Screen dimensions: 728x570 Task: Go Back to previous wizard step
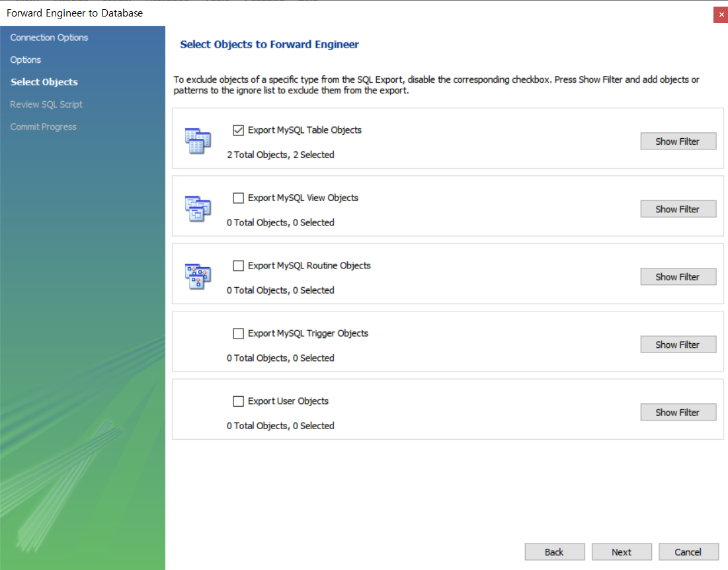pos(554,552)
